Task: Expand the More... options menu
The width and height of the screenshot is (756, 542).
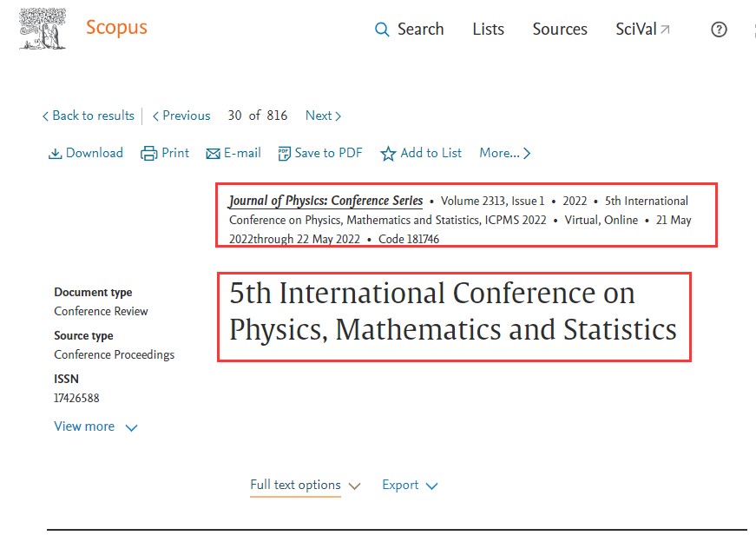Action: click(504, 153)
